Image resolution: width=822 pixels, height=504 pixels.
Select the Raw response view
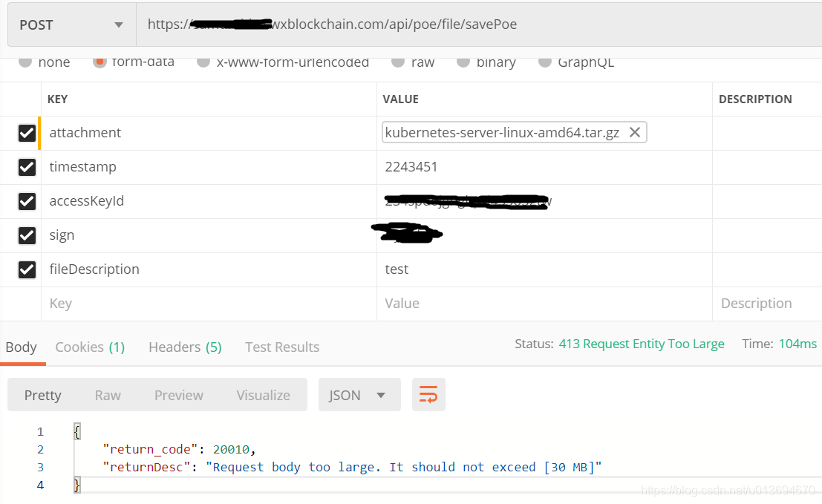[107, 394]
